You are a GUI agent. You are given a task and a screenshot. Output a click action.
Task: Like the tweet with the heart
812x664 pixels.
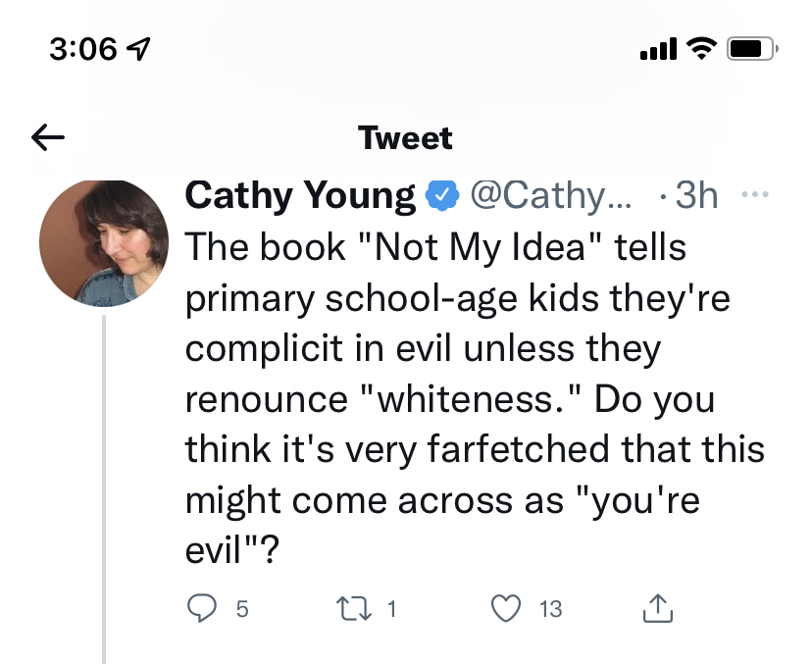click(506, 609)
